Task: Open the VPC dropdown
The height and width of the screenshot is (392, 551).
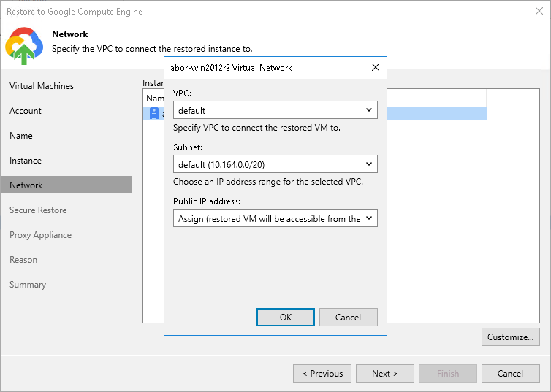Action: coord(275,110)
